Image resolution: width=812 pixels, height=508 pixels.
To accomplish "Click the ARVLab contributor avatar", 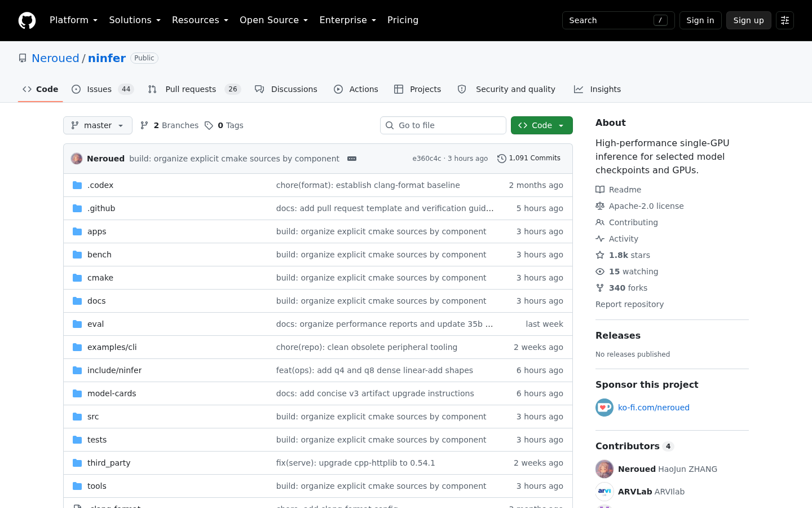I will [604, 492].
